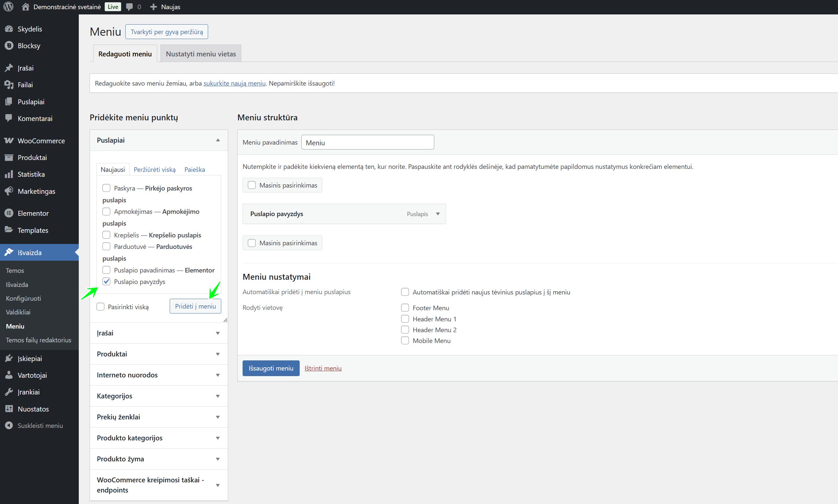Switch to Nustatyti meniu vietas tab
The image size is (838, 504).
(x=201, y=54)
